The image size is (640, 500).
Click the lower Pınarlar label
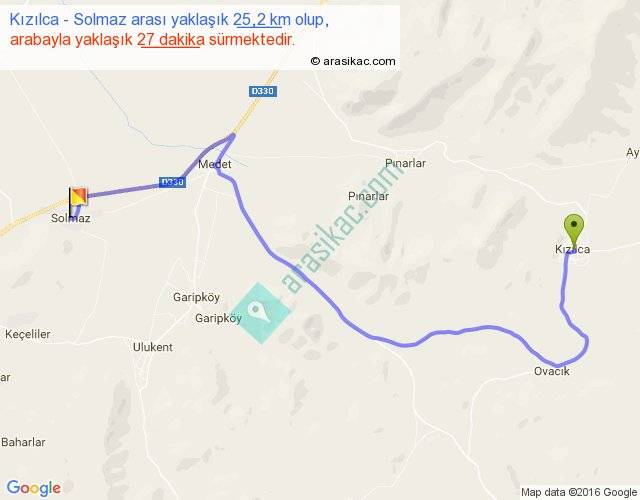point(368,196)
